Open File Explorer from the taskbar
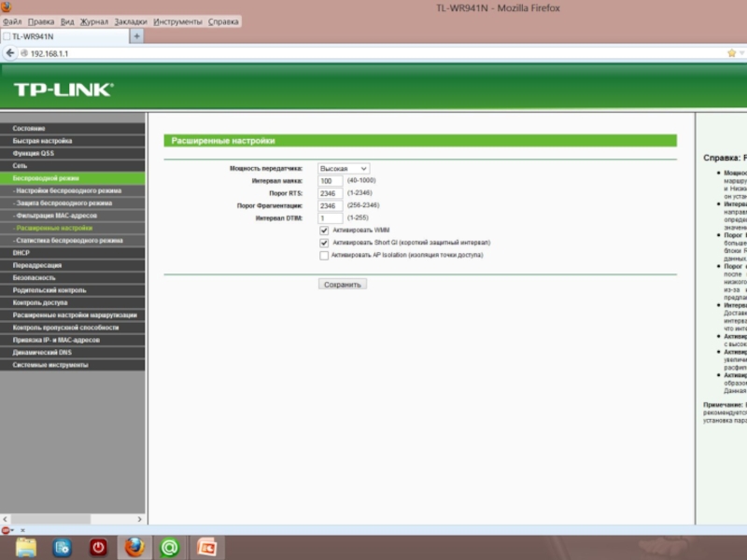This screenshot has height=560, width=747. [26, 547]
